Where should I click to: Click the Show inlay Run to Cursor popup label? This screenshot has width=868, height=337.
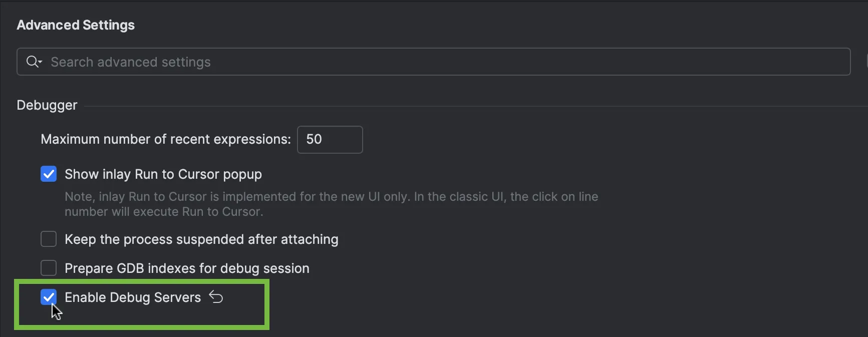[x=163, y=174]
